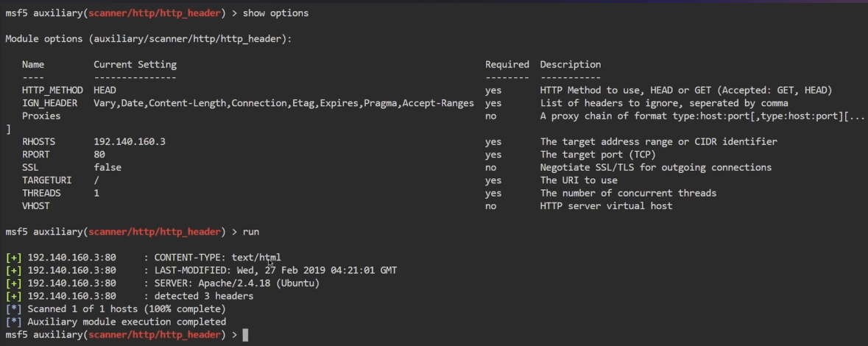Click the 'Description' column header
Viewport: 868px width, 346px height.
click(570, 65)
